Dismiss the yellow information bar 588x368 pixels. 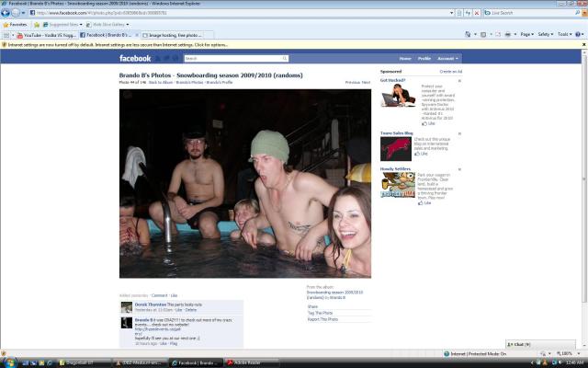coord(584,45)
